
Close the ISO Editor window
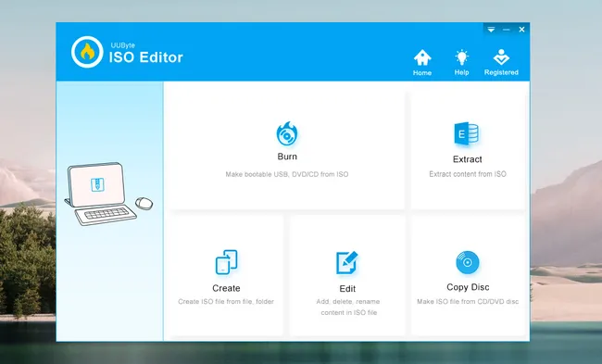tap(521, 30)
